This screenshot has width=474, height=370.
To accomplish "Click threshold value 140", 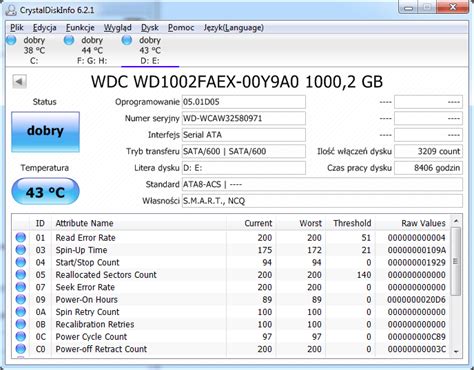I will click(x=364, y=275).
